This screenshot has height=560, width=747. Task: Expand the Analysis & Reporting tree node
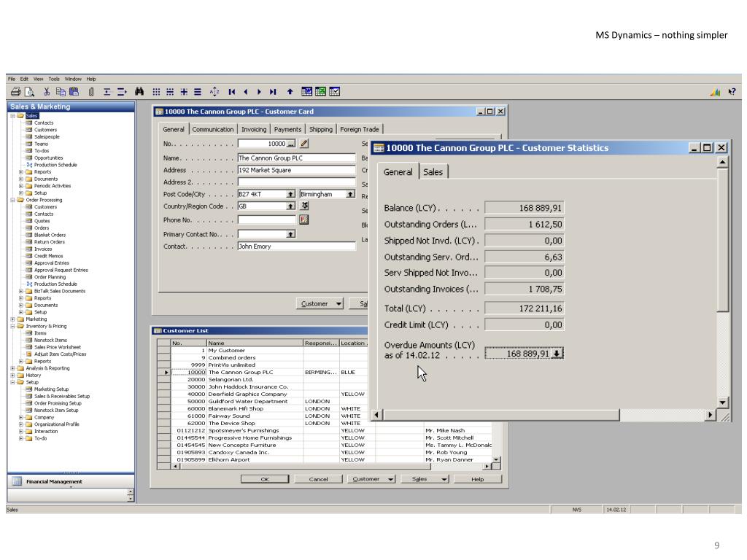coord(13,368)
